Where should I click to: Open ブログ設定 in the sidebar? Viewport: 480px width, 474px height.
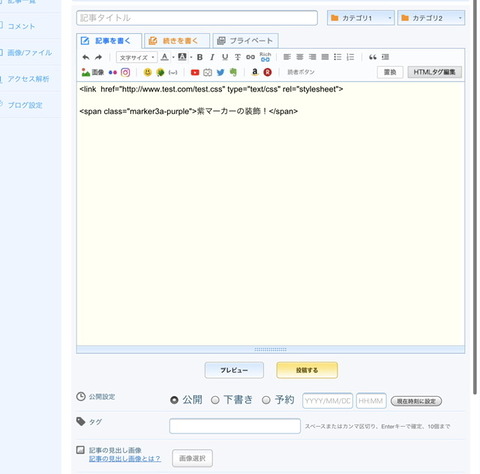point(25,105)
